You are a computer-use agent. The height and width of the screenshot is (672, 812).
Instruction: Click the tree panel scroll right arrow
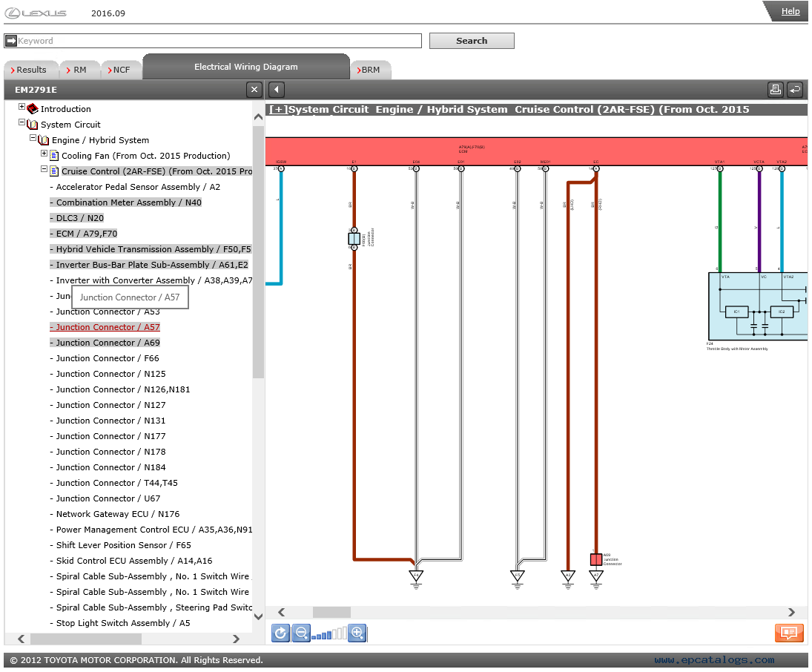click(x=236, y=639)
